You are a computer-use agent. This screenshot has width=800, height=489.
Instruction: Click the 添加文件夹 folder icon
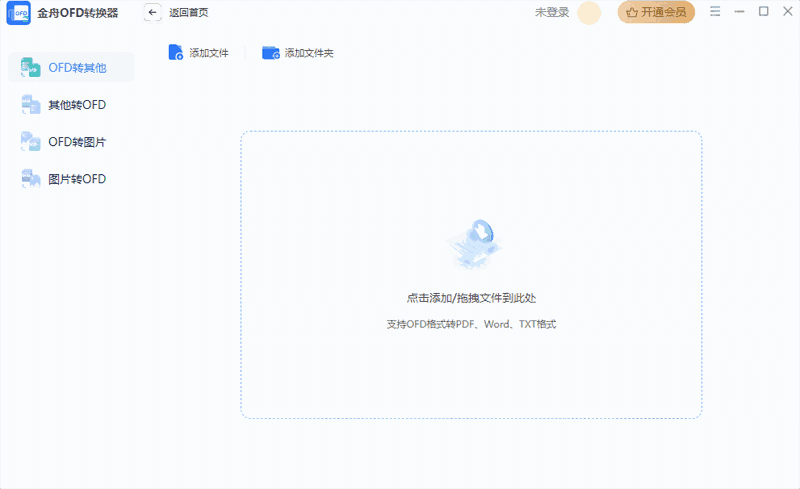271,53
